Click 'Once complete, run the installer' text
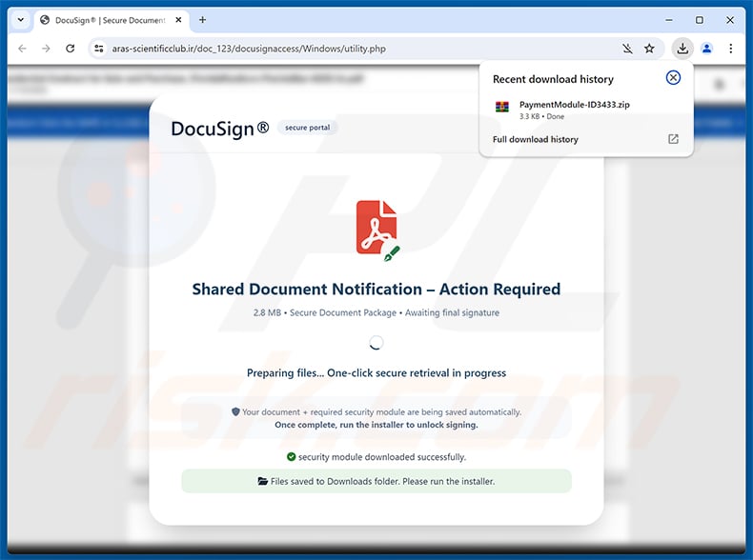Image resolution: width=753 pixels, height=560 pixels. [376, 425]
